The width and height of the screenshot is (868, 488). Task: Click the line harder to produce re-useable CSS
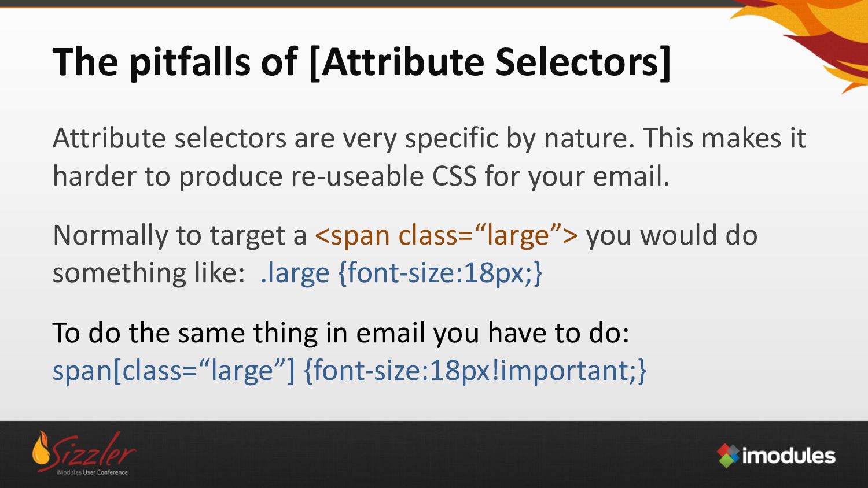[361, 176]
